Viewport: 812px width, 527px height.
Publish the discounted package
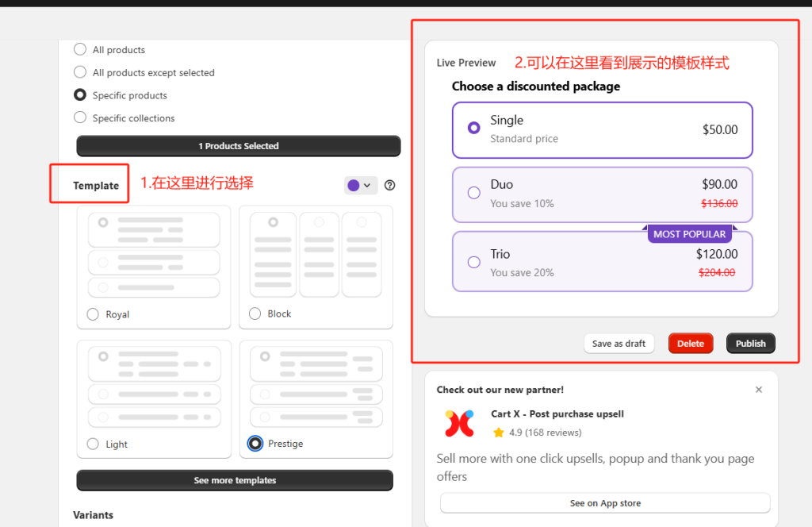(x=750, y=343)
